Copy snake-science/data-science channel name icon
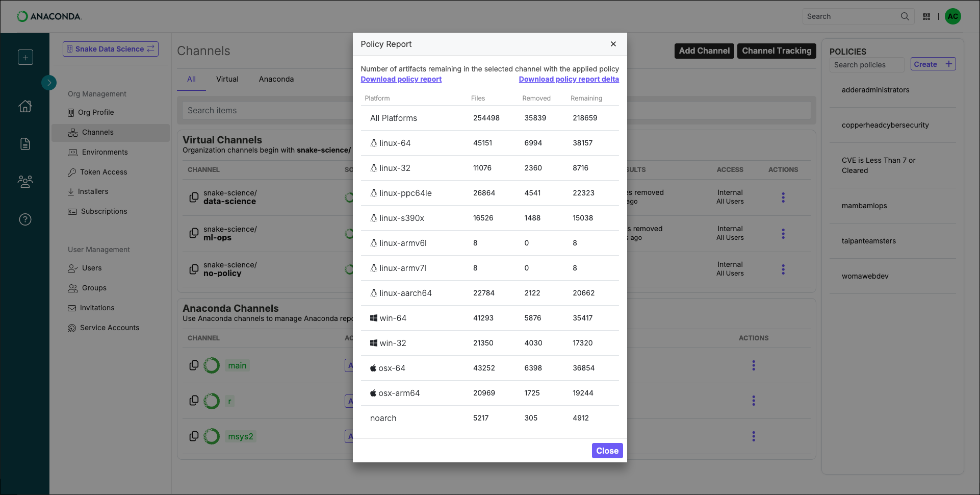This screenshot has width=980, height=495. tap(194, 197)
